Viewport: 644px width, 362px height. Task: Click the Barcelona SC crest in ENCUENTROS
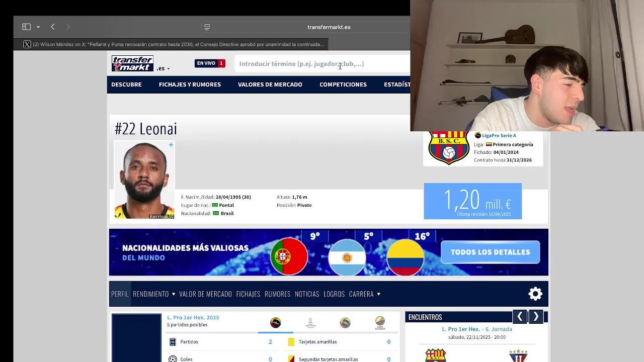(436, 355)
